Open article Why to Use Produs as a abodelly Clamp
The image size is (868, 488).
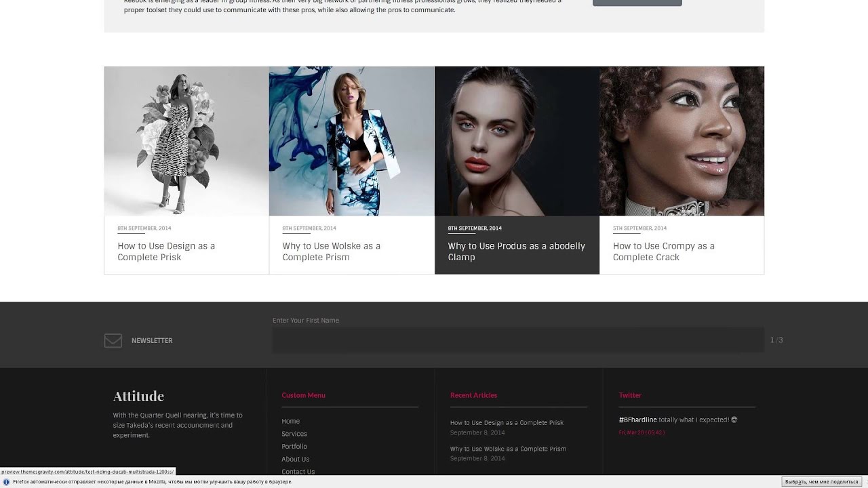click(516, 251)
